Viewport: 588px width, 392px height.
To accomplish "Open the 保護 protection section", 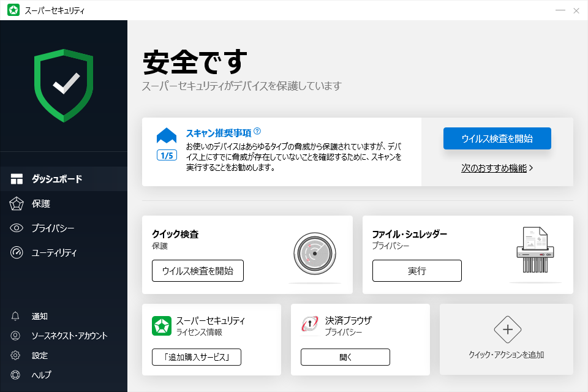I will 41,203.
